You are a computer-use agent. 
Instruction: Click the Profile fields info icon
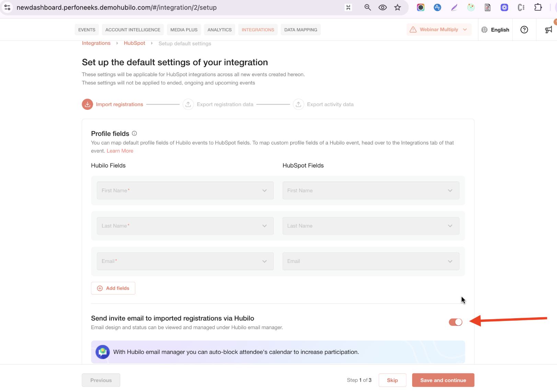tap(134, 133)
